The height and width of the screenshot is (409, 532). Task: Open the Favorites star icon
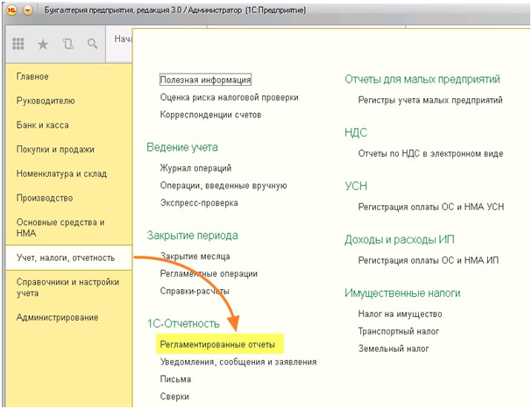[43, 44]
